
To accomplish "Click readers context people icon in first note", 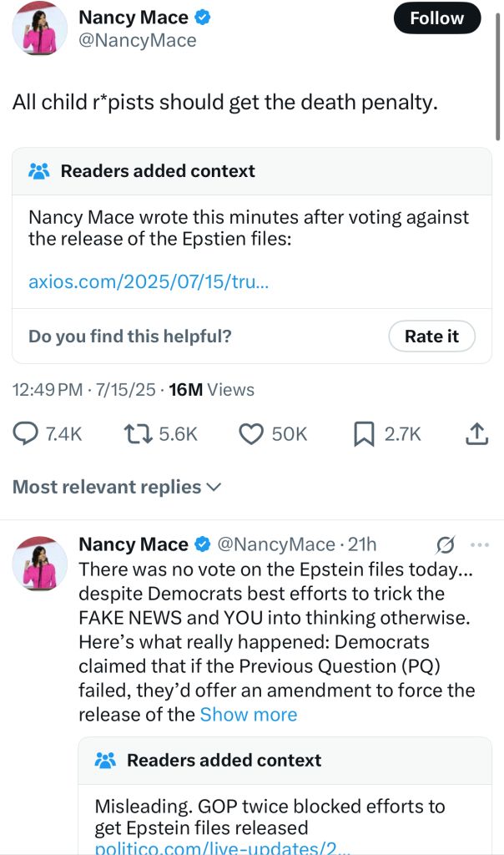I will pos(39,171).
